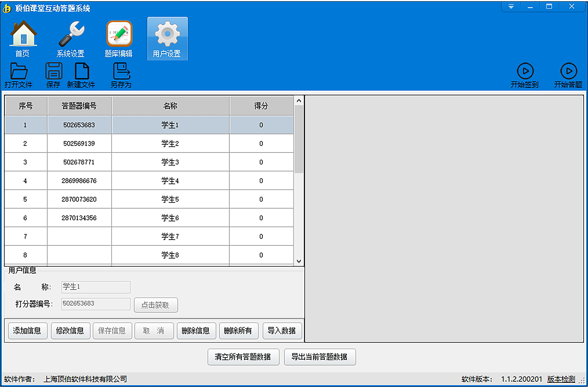Screen dimensions: 588x387
Task: Click version number 1.1.2.200201
Action: tap(521, 379)
